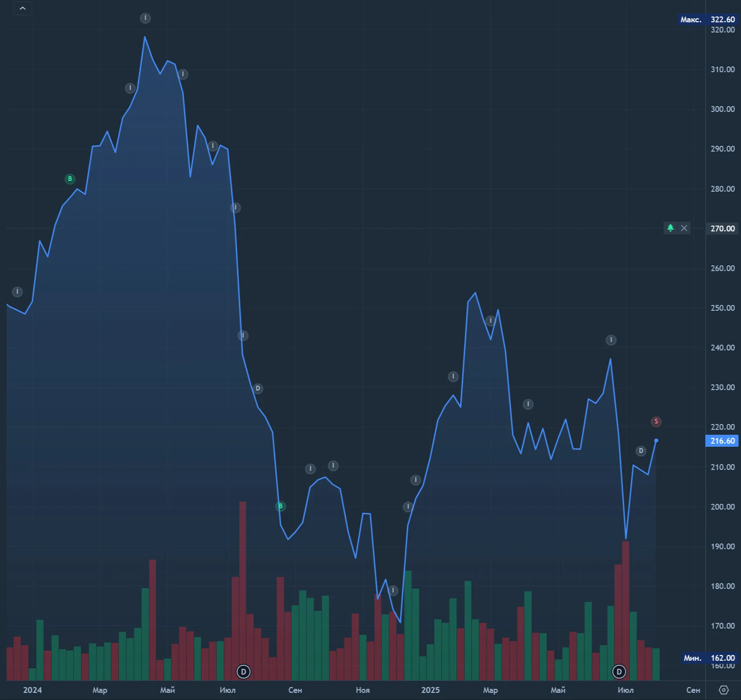
Task: Select the green B marker near the 280 level
Action: coord(70,179)
